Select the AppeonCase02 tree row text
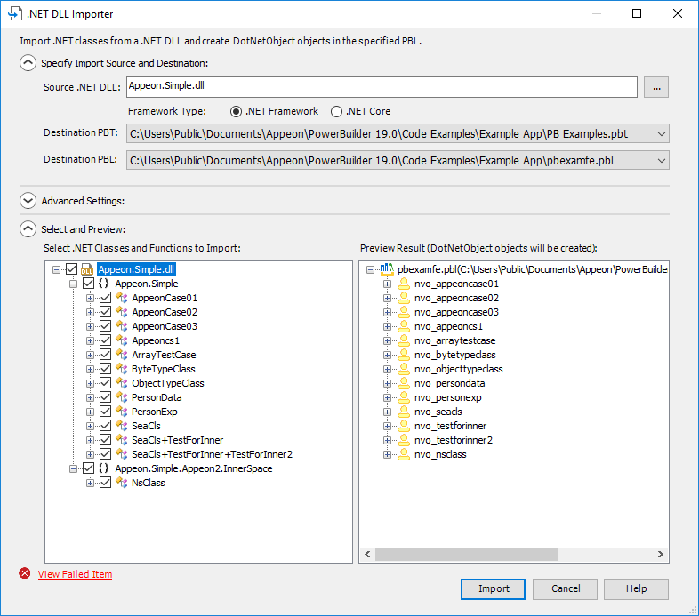The height and width of the screenshot is (616, 699). [x=165, y=312]
